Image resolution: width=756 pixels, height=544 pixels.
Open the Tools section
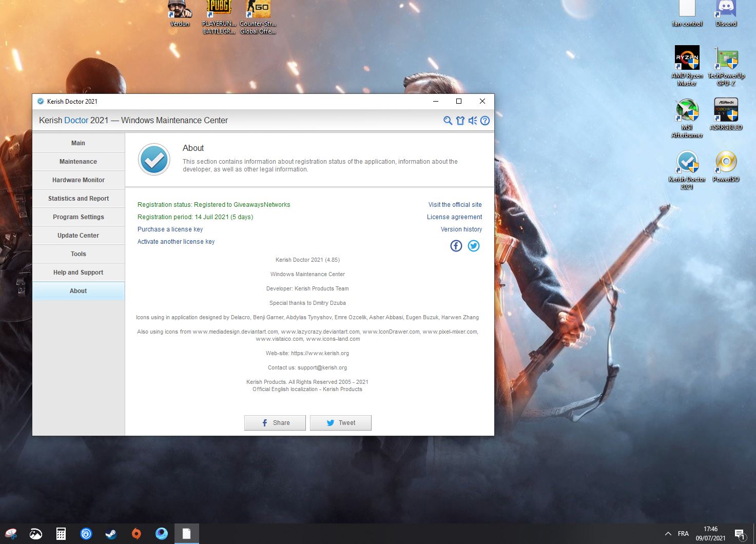[x=79, y=254]
